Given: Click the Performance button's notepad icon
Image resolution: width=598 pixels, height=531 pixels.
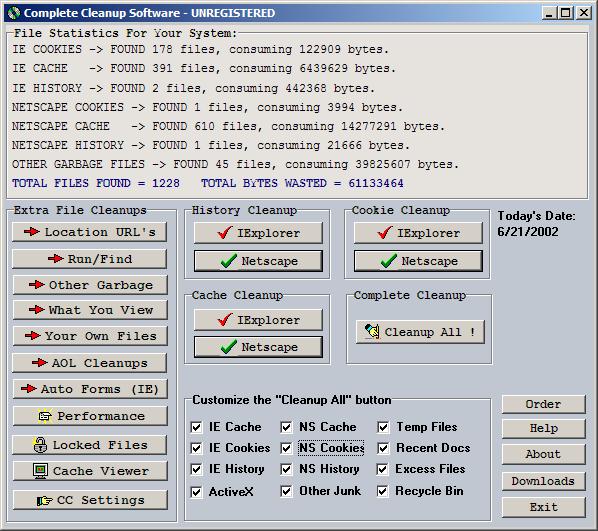Looking at the screenshot, I should click(45, 416).
